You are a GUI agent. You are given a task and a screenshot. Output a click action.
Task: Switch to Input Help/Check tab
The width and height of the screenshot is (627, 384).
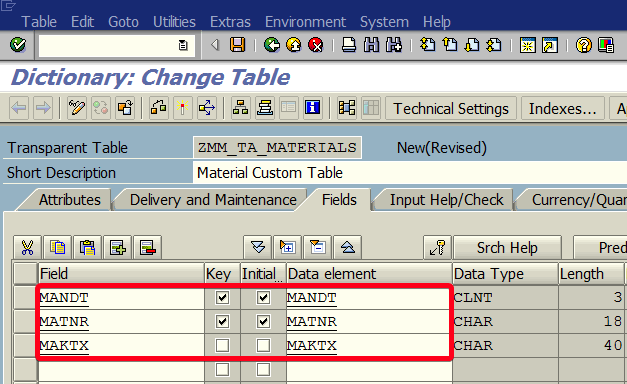coord(446,200)
